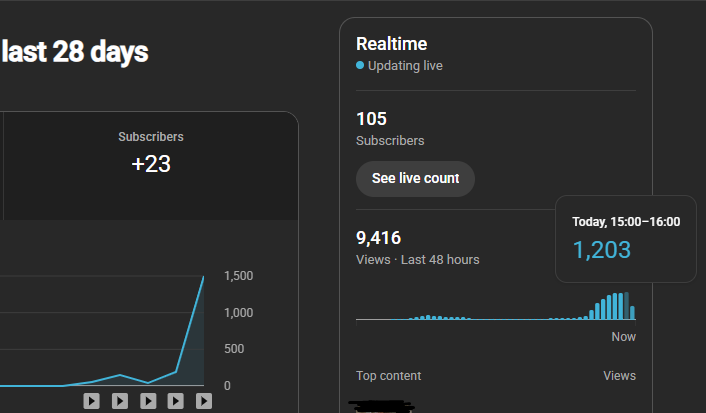Click the peak of the line chart
The height and width of the screenshot is (413, 706).
coord(204,277)
